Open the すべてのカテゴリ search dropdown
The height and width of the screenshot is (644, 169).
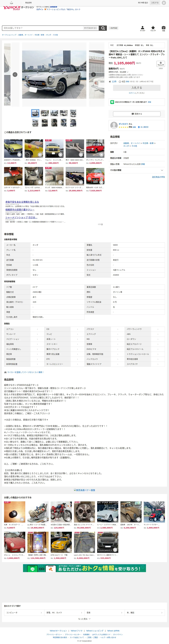90,28
